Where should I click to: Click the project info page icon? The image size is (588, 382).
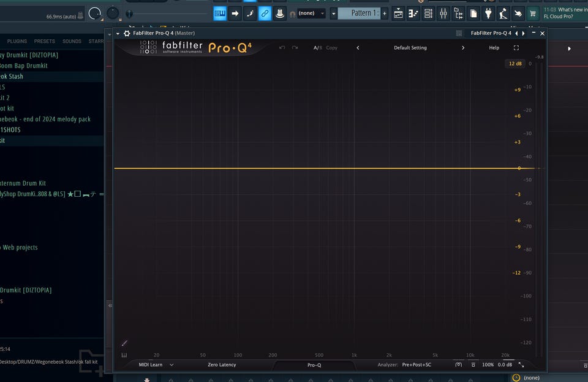pos(473,14)
